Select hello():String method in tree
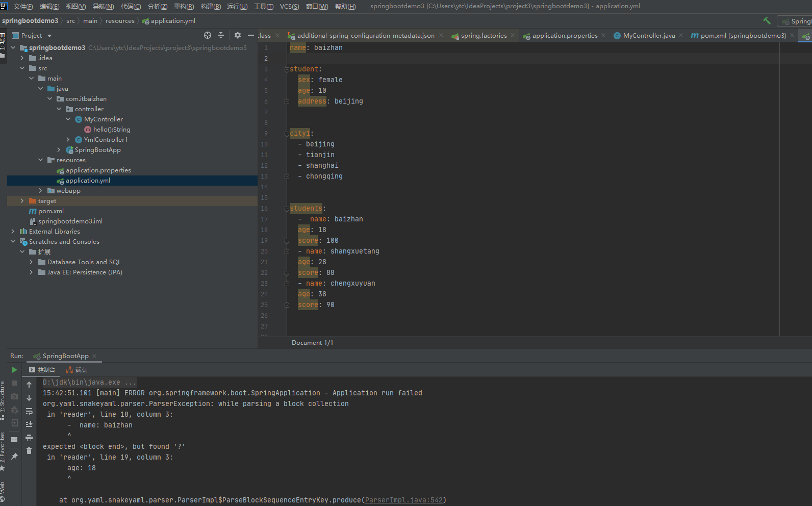Screen dimensions: 812x506 [x=112, y=130]
